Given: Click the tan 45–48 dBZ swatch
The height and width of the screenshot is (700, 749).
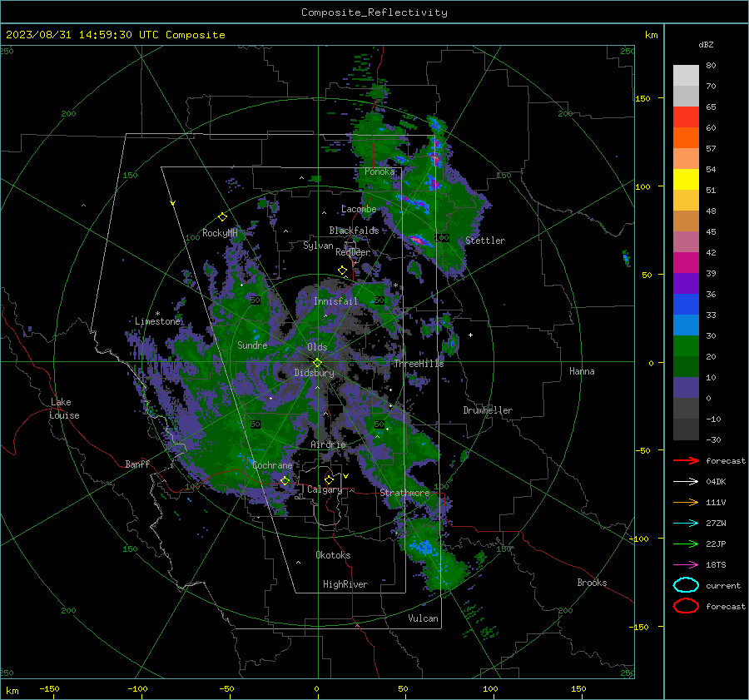Looking at the screenshot, I should 686,221.
